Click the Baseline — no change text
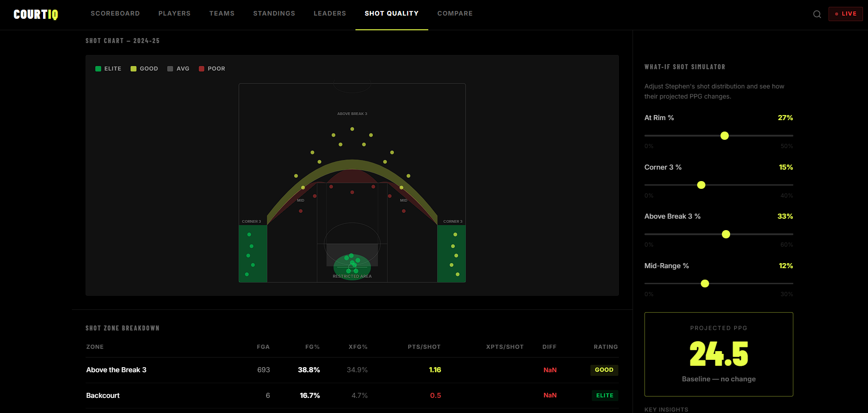This screenshot has height=413, width=868. [x=719, y=379]
